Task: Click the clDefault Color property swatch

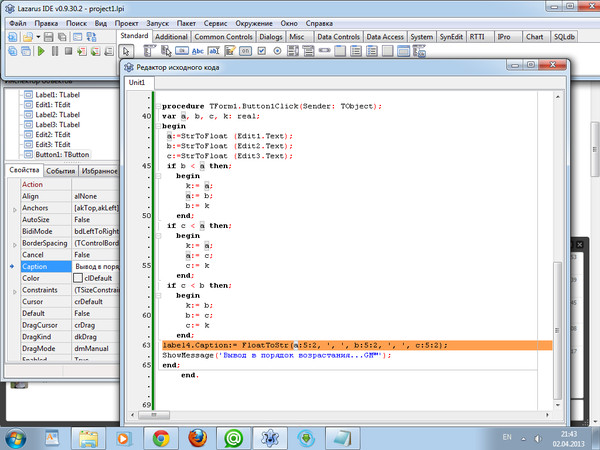Action: click(78, 278)
